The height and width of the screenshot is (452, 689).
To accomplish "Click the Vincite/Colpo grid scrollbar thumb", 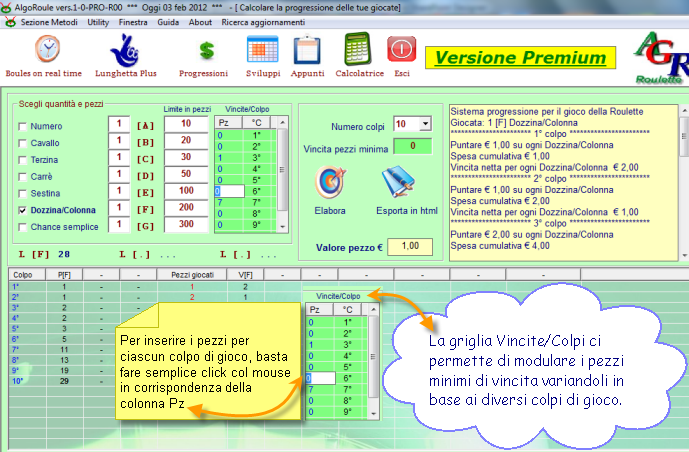I will click(x=283, y=170).
